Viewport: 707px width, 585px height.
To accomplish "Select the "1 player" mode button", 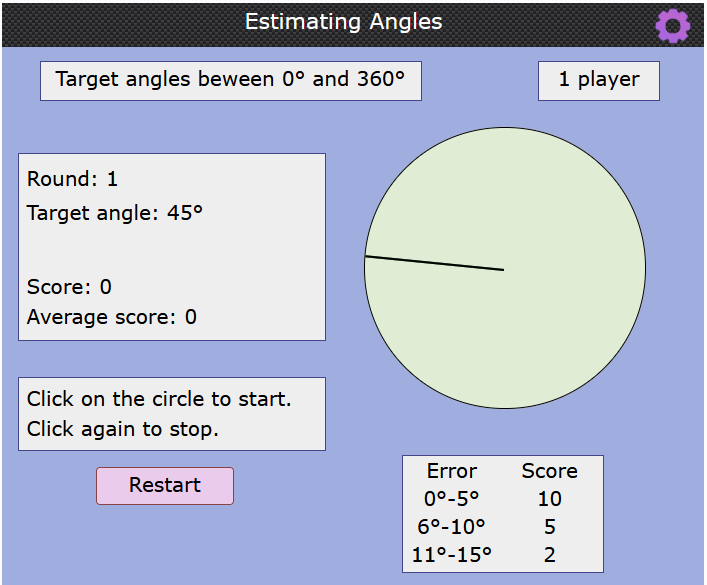I will point(598,80).
